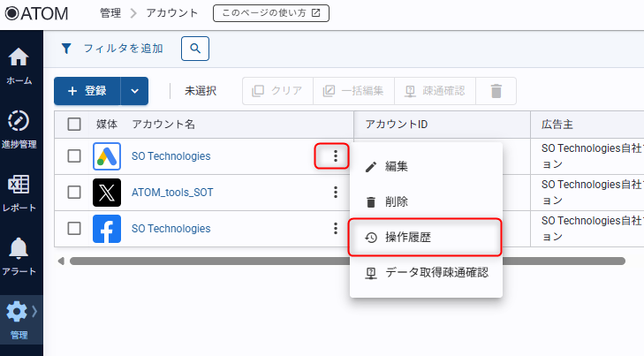Open the レポート report sidebar icon

click(x=19, y=186)
